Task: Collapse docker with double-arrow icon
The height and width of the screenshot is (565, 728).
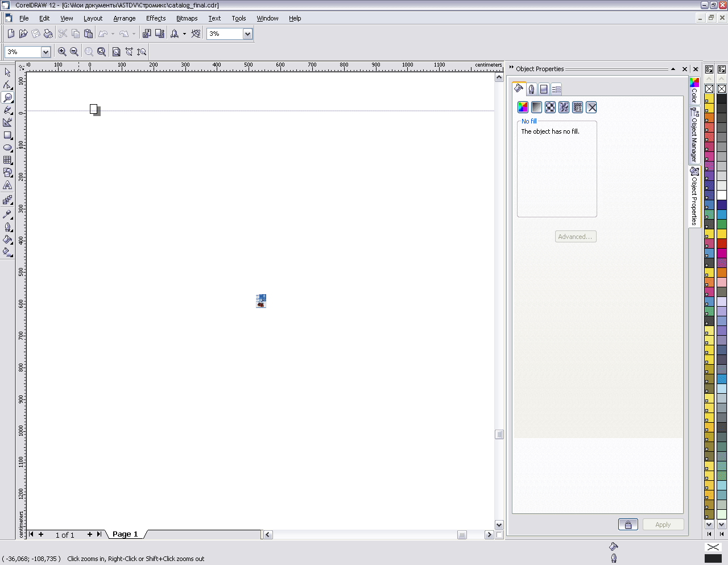Action: 511,68
